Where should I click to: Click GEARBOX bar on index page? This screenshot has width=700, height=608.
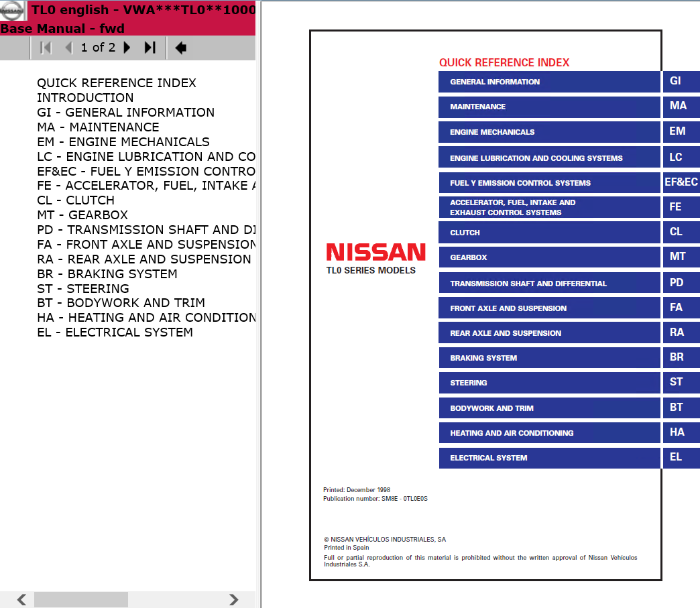549,257
